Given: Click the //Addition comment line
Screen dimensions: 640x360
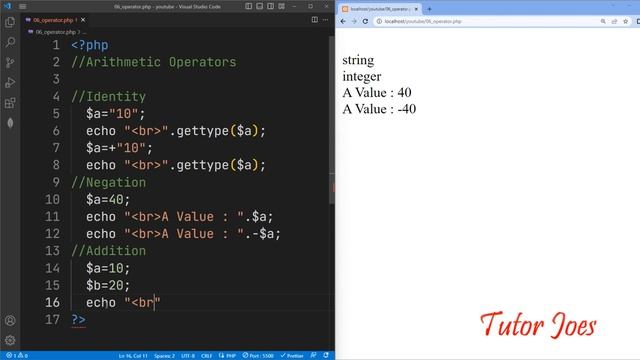Looking at the screenshot, I should (x=109, y=251).
